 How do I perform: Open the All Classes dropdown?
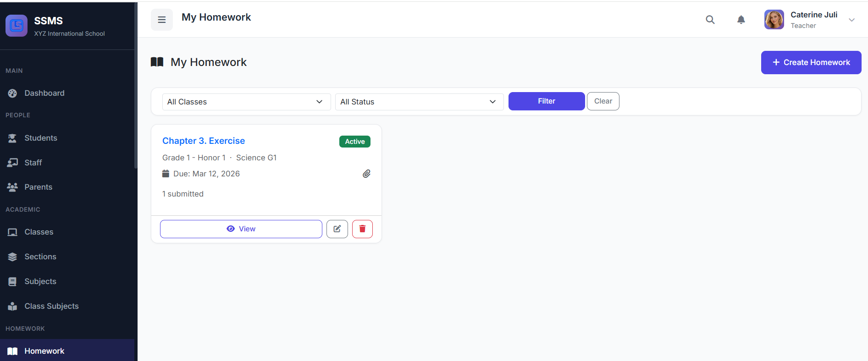pyautogui.click(x=246, y=102)
